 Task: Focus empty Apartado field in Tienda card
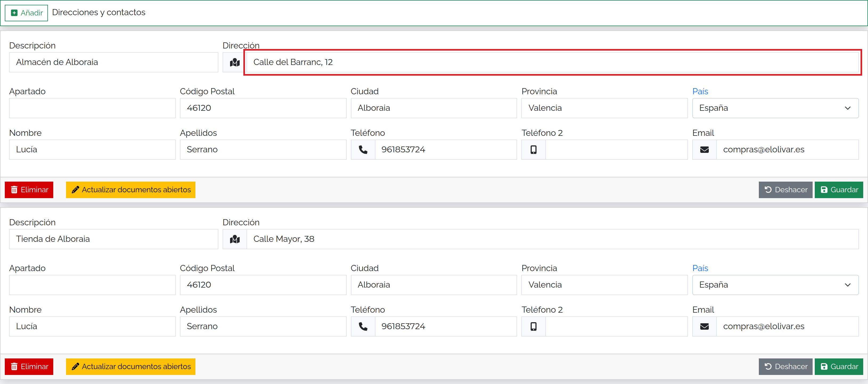[x=92, y=285]
